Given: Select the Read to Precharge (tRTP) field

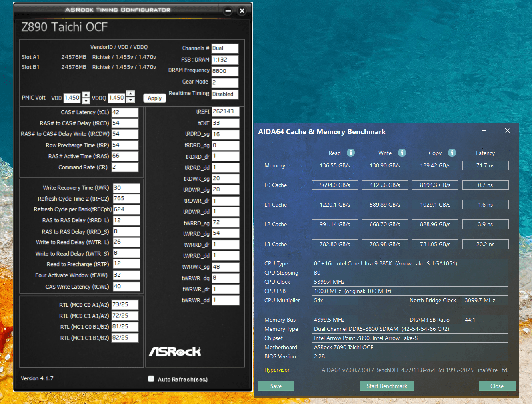Looking at the screenshot, I should tap(126, 264).
